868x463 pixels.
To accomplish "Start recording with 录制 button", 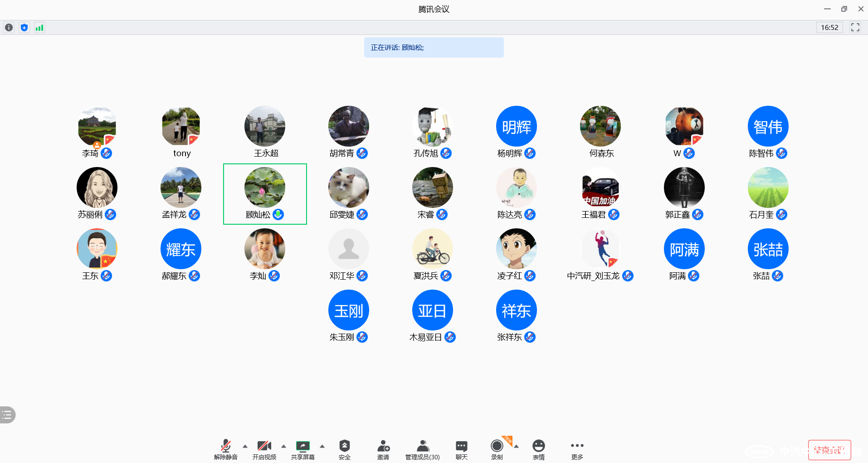I will pos(497,449).
